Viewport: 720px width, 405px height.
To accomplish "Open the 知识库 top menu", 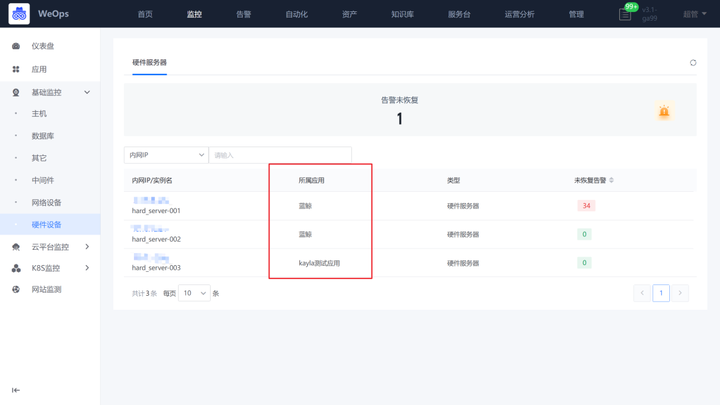I will click(x=402, y=14).
